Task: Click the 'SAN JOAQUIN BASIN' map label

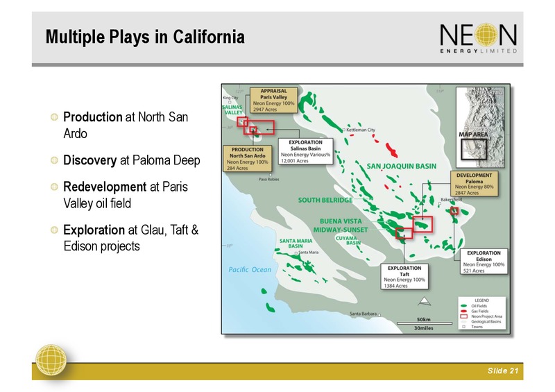Action: (x=402, y=166)
